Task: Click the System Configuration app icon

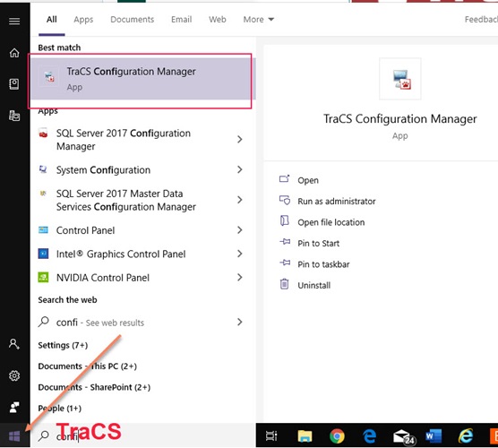Action: pyautogui.click(x=43, y=169)
